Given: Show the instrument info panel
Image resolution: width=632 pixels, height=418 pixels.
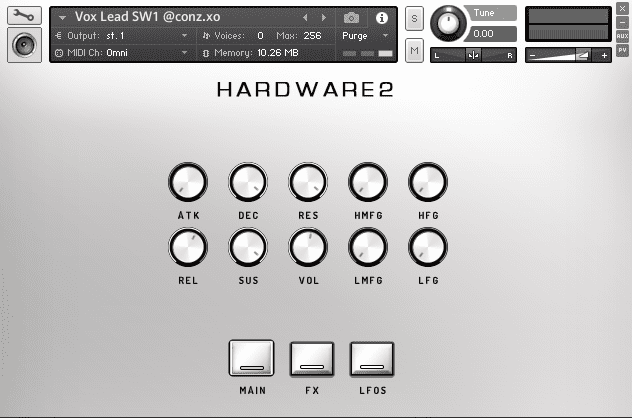Looking at the screenshot, I should pos(382,18).
